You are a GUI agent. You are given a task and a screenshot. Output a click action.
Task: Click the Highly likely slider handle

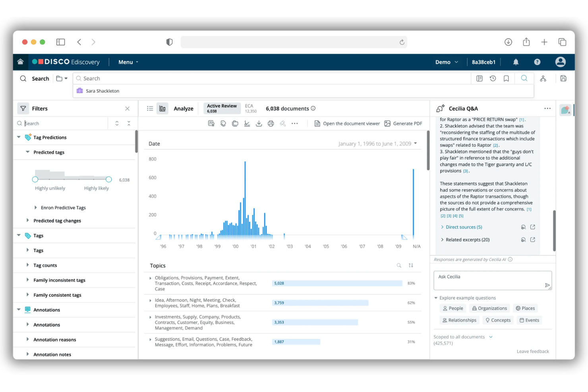(x=109, y=180)
